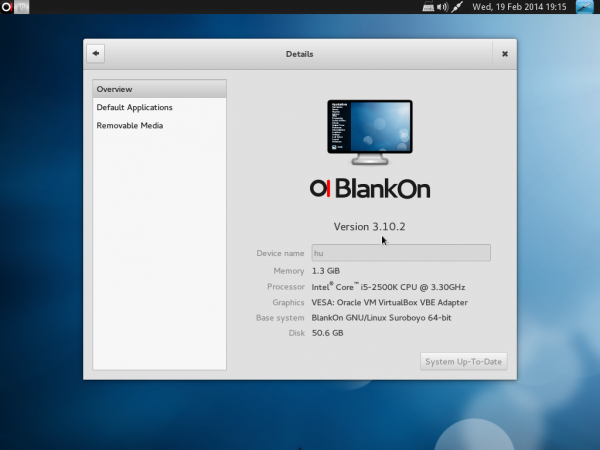Click the memory value 1.3 GiB
The height and width of the screenshot is (450, 600).
coord(326,271)
